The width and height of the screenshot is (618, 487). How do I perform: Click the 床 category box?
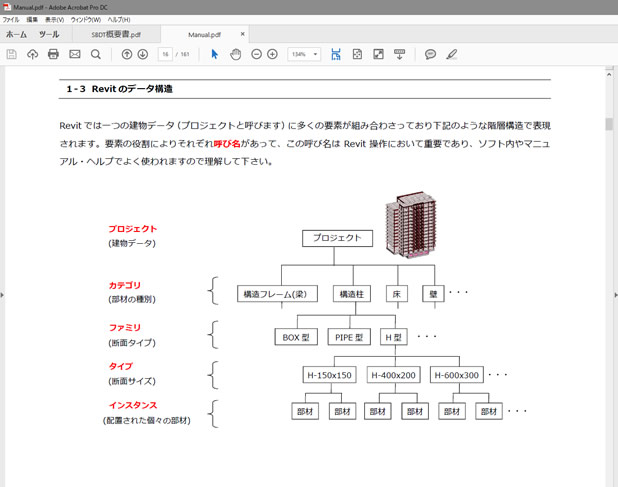[x=396, y=294]
